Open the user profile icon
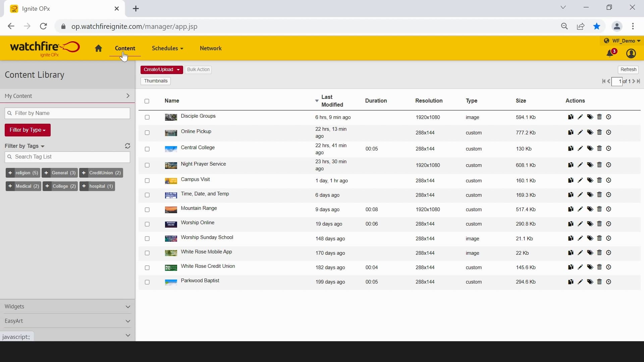This screenshot has width=644, height=362. [x=631, y=54]
